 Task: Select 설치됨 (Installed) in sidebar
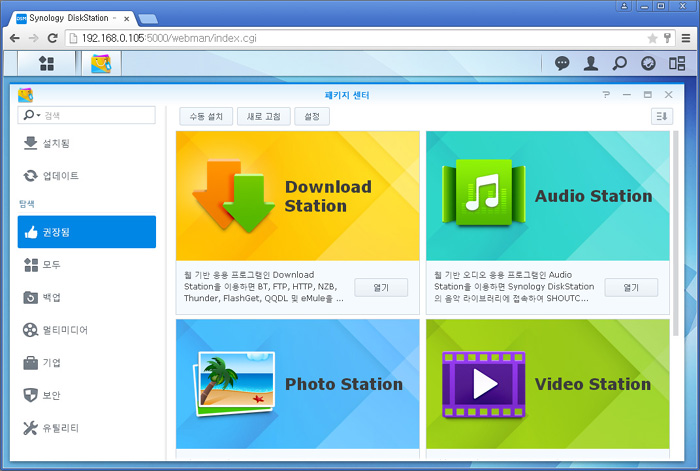(87, 143)
